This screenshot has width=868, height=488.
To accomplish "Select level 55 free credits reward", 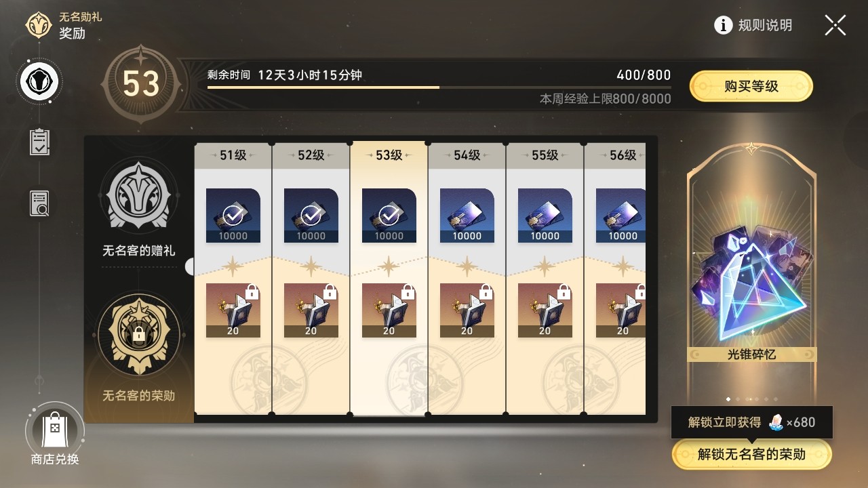I will (x=545, y=216).
